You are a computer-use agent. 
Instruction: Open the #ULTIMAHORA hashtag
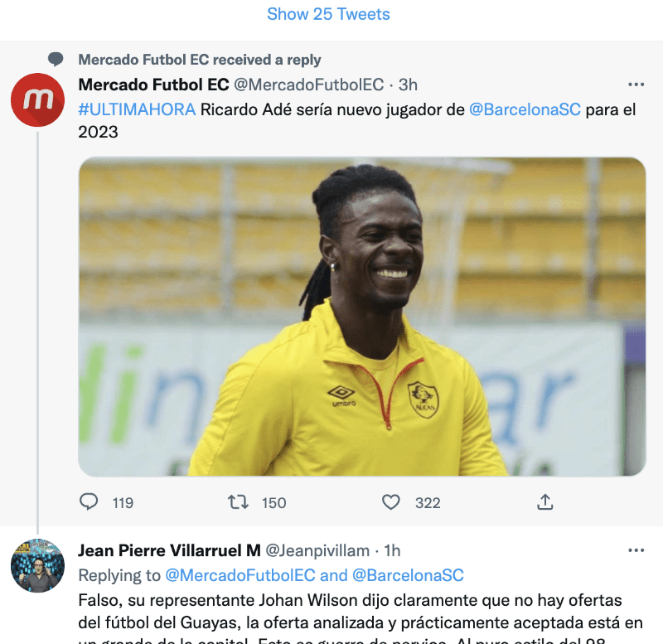pos(137,109)
